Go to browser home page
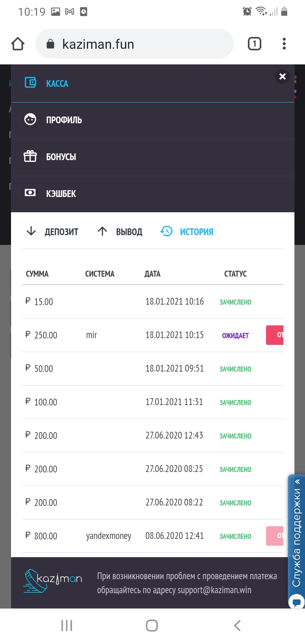305x644 pixels. pyautogui.click(x=18, y=44)
